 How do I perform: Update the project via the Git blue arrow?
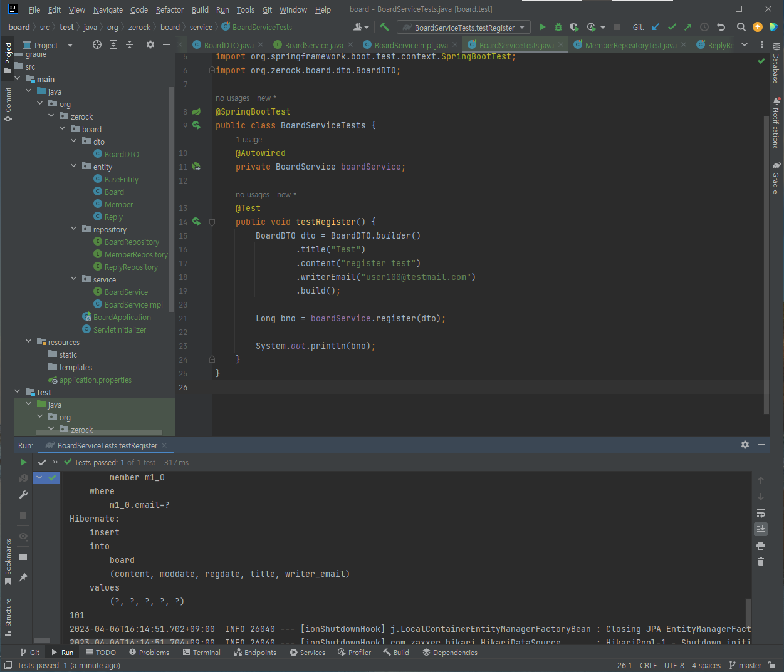(656, 27)
